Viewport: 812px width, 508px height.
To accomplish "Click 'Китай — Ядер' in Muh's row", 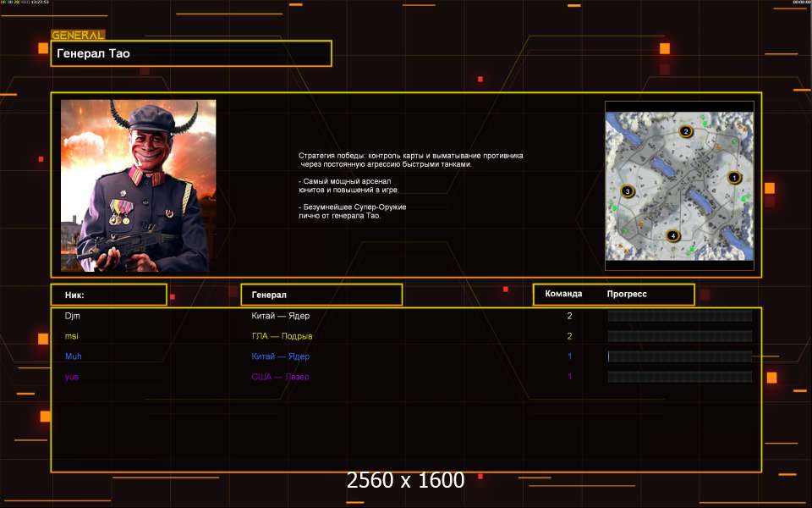I will pyautogui.click(x=281, y=356).
